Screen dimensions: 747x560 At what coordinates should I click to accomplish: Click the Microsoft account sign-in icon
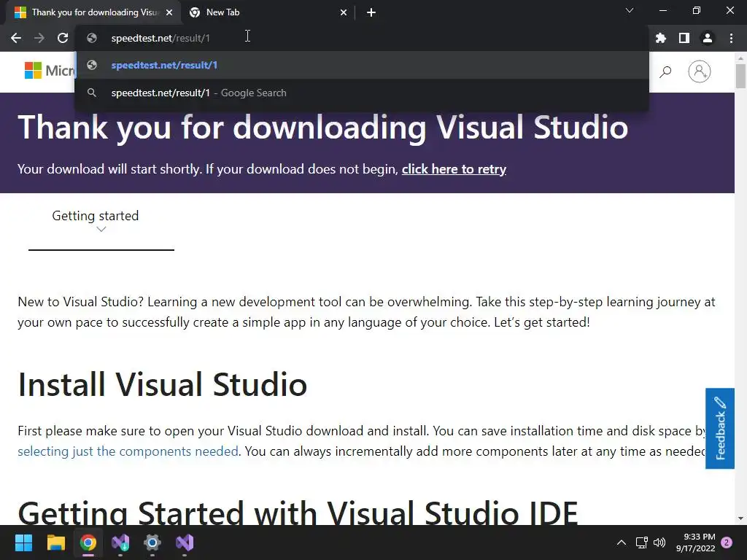700,71
